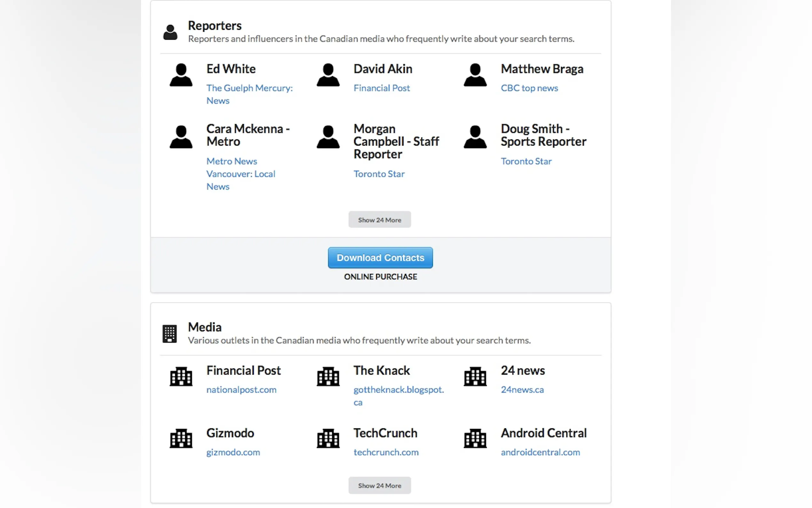
Task: Open gottheknack.blogspot.ca link
Action: tap(398, 390)
